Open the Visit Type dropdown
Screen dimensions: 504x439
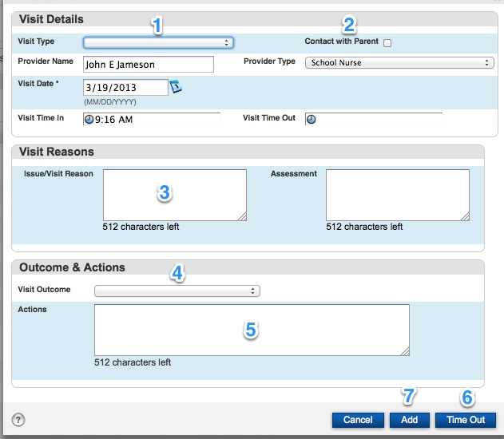pos(158,43)
